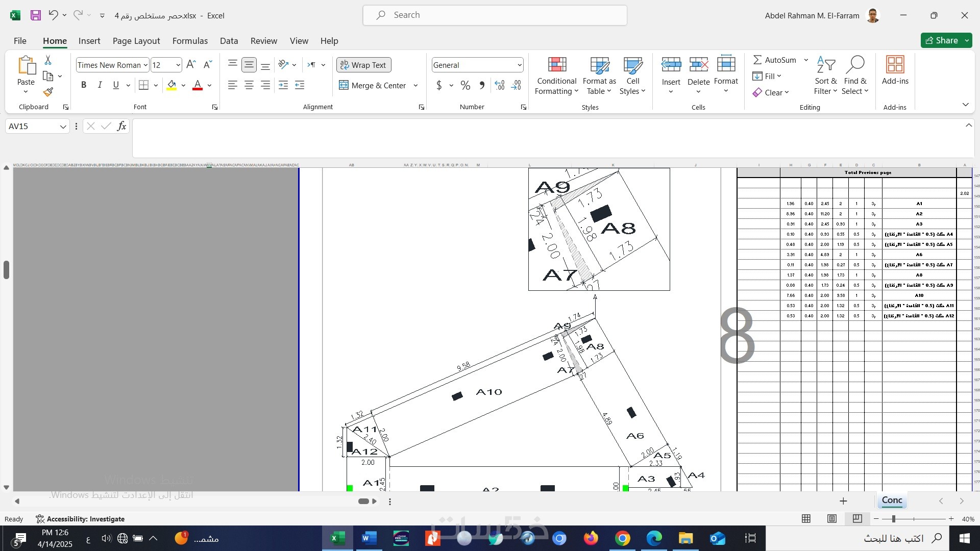Viewport: 980px width, 551px height.
Task: Select the Format Painter brush
Action: (x=48, y=92)
